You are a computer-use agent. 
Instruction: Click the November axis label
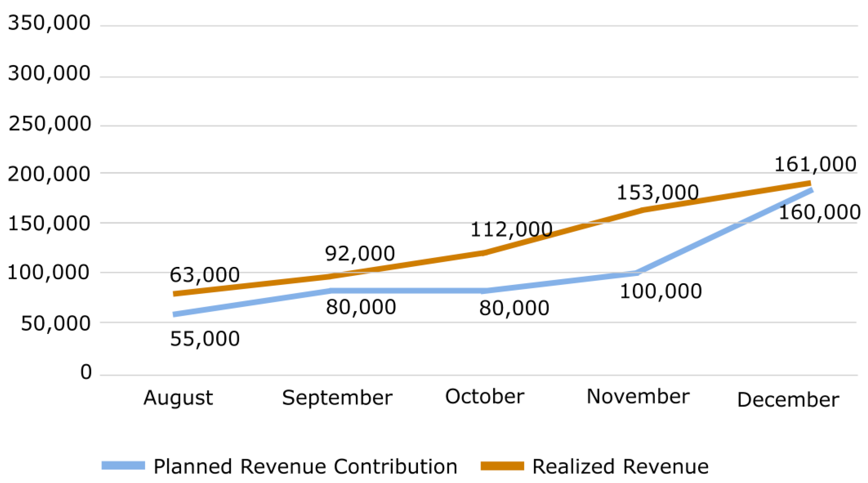[x=638, y=396]
